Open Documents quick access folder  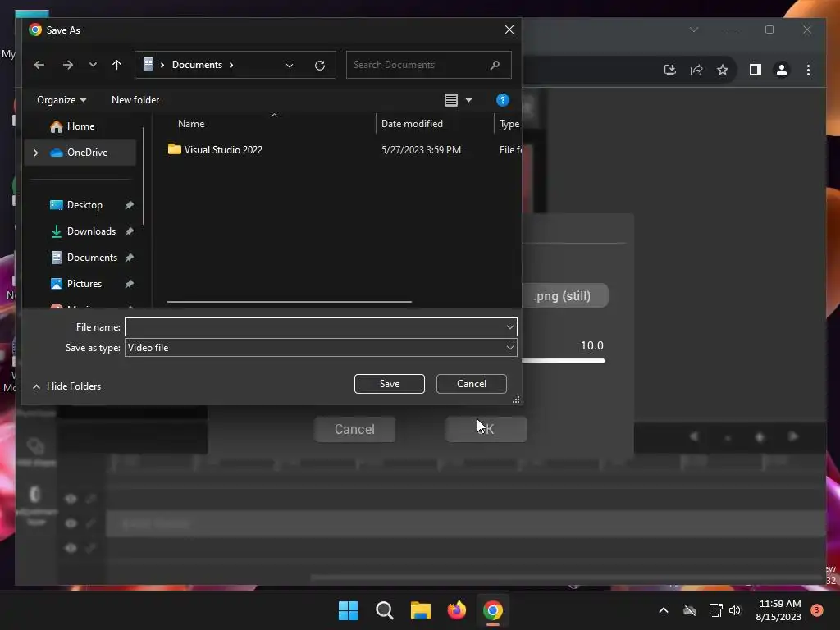(92, 258)
